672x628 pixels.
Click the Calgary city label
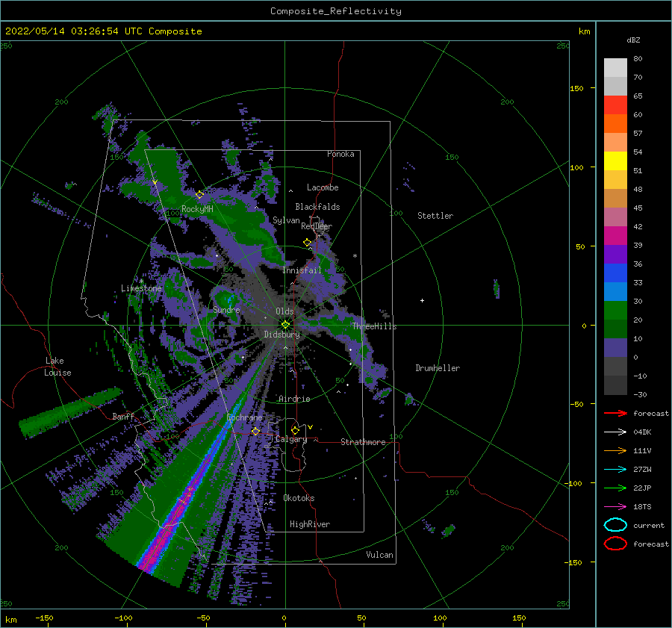click(291, 439)
